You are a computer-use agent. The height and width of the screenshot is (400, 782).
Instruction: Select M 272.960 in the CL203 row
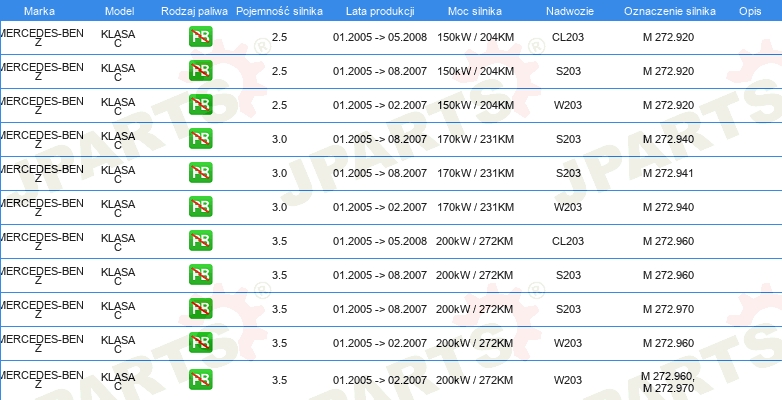coord(668,241)
